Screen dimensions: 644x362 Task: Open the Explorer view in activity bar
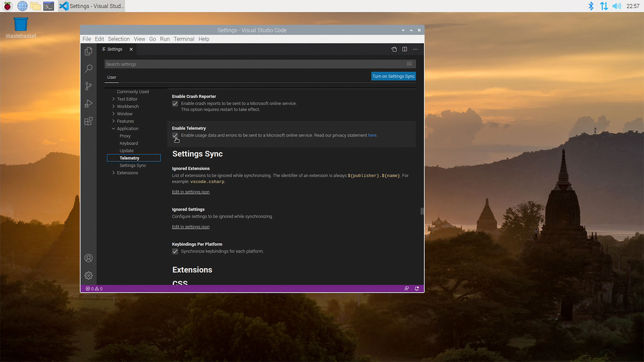88,51
